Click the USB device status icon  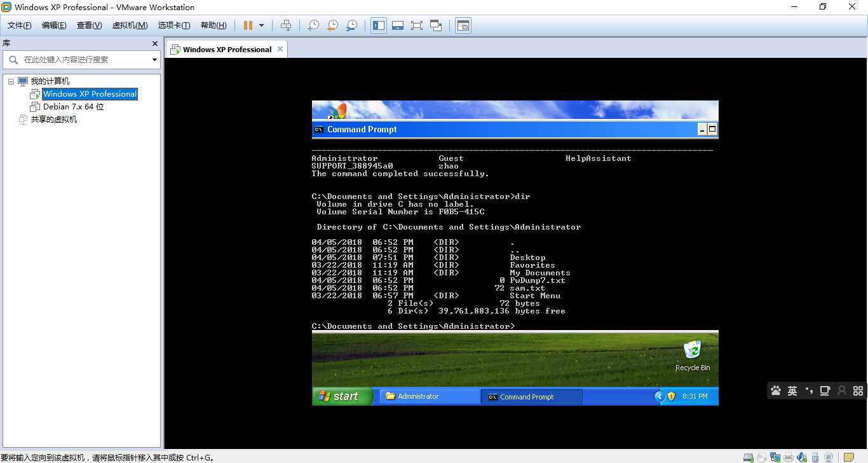815,457
